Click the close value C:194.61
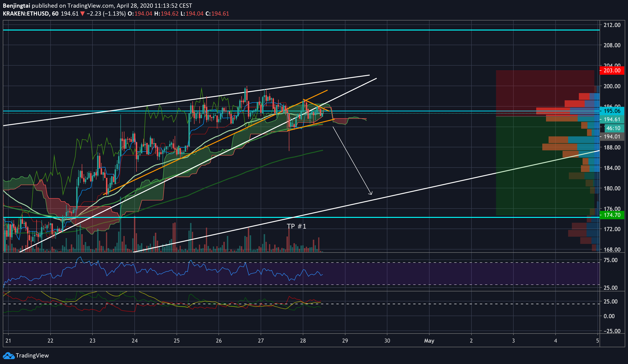This screenshot has width=628, height=364. [217, 14]
